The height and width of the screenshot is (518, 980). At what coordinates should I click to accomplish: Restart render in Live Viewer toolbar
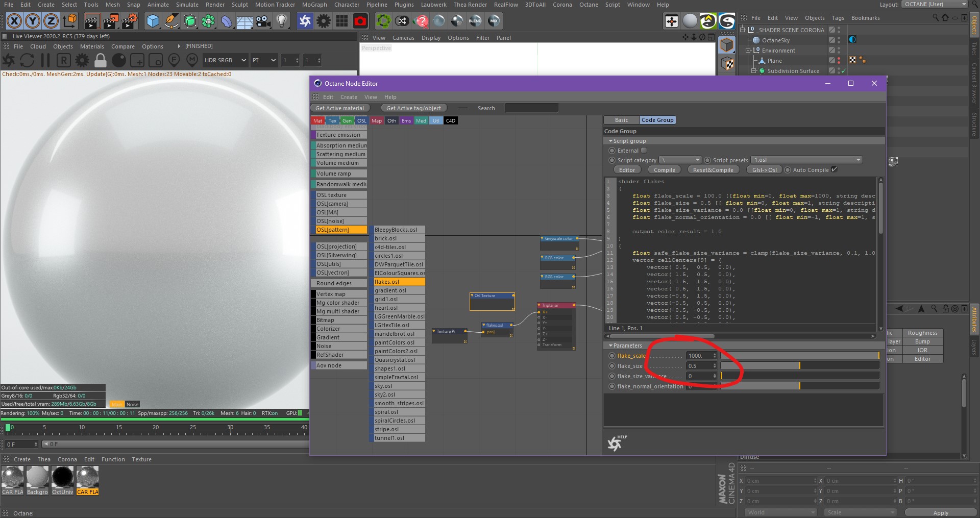(x=27, y=60)
